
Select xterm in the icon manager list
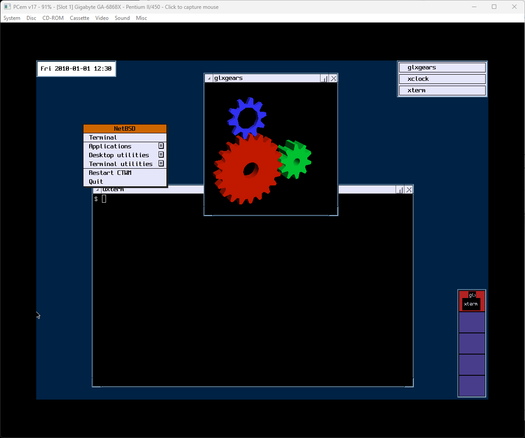point(442,90)
